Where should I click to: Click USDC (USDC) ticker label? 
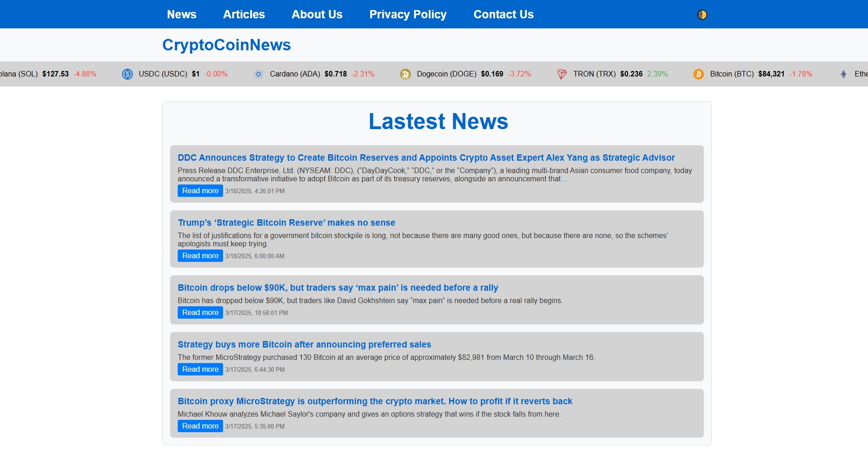pos(163,74)
